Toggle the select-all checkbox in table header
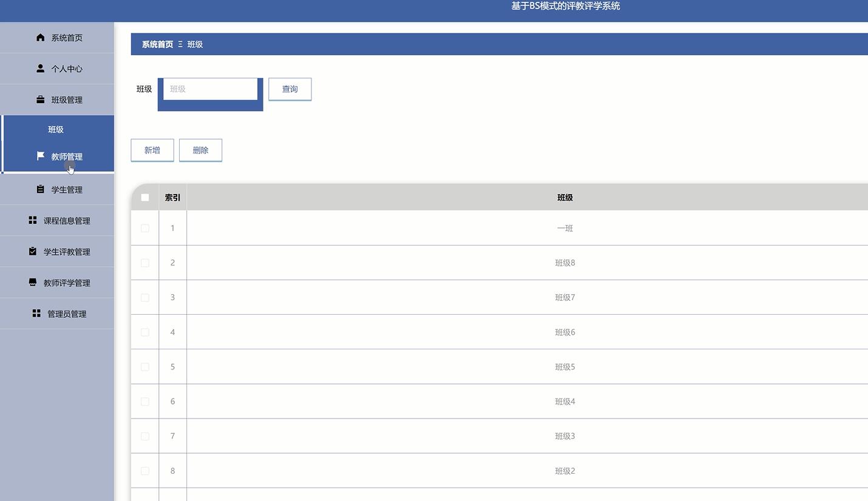Image resolution: width=868 pixels, height=501 pixels. tap(145, 197)
